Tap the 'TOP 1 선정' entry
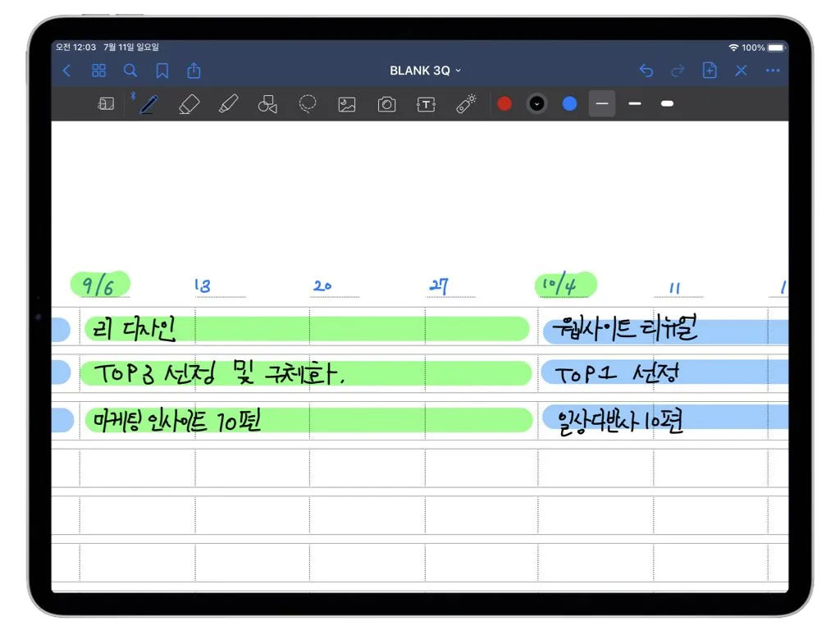 [x=617, y=373]
